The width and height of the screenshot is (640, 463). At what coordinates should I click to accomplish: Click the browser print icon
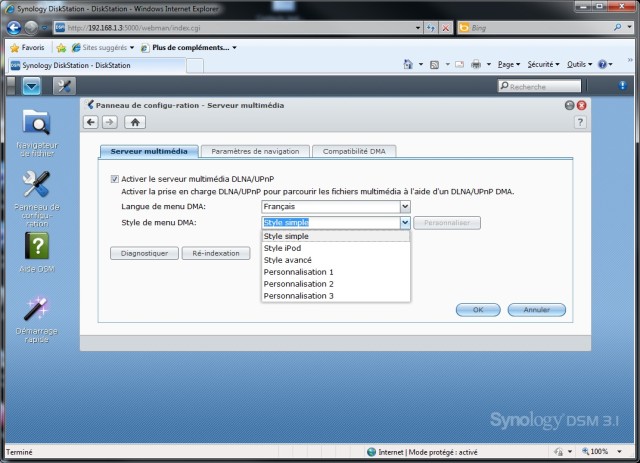tap(476, 64)
